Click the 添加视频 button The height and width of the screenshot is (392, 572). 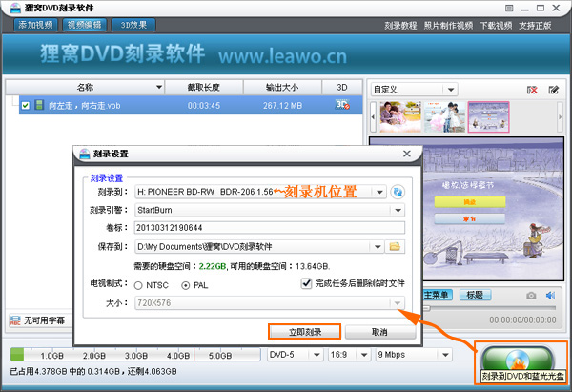click(36, 25)
